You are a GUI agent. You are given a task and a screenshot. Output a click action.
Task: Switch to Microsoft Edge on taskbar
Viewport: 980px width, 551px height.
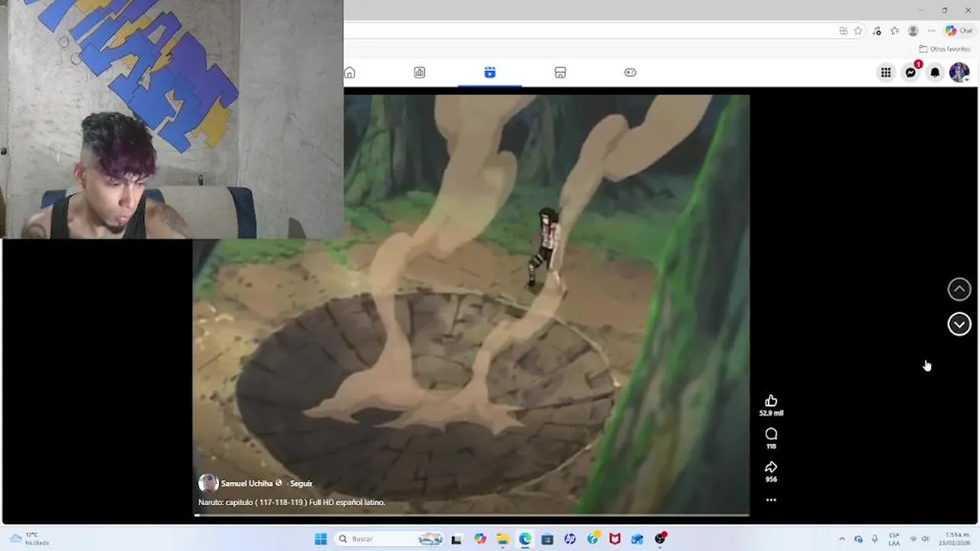click(x=524, y=539)
